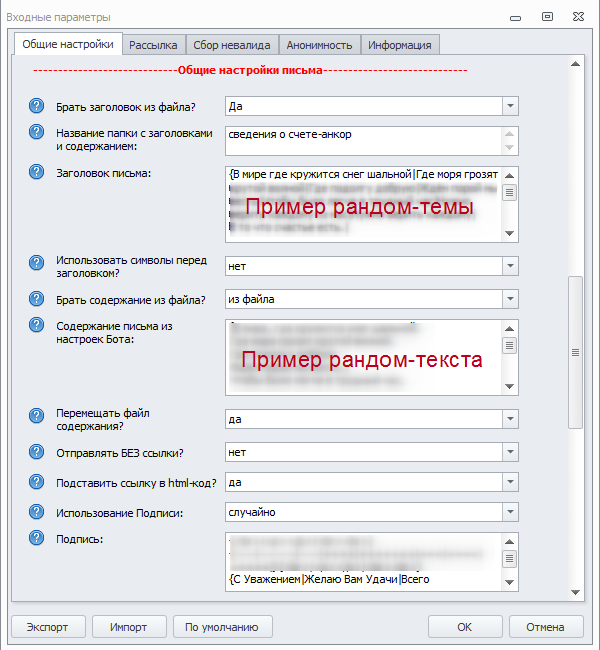Viewport: 600px width, 650px height.
Task: Click help icon next to 'Брать заголовок из файла?'
Action: [x=36, y=106]
